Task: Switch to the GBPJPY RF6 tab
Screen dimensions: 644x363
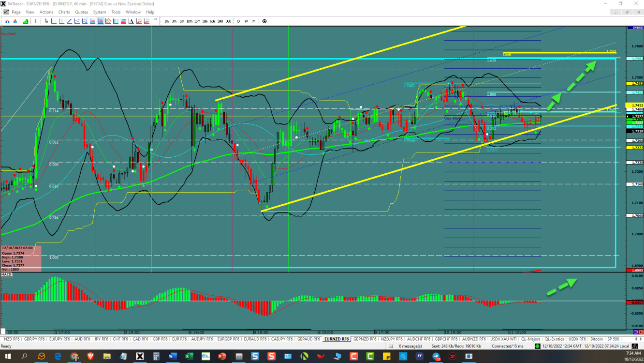Action: tap(34, 339)
